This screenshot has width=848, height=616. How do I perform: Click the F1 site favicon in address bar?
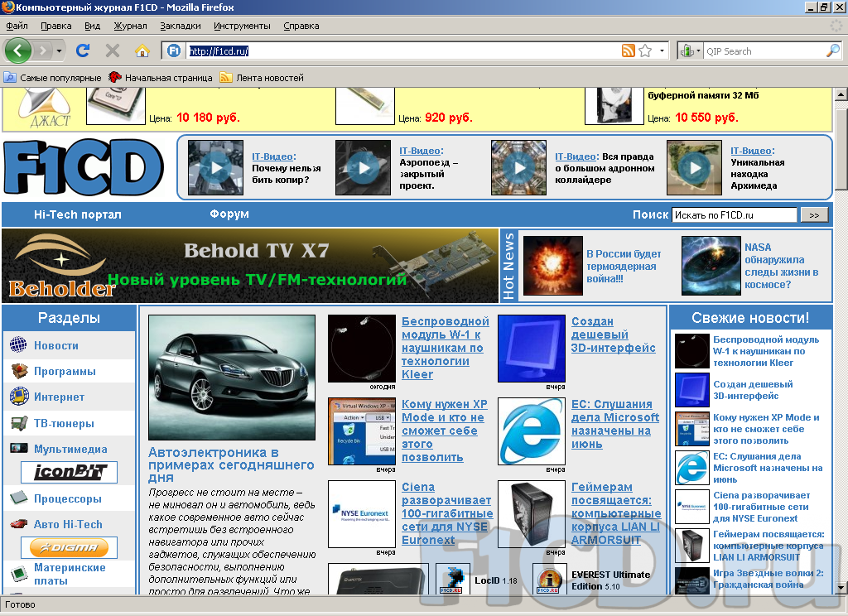coord(174,51)
